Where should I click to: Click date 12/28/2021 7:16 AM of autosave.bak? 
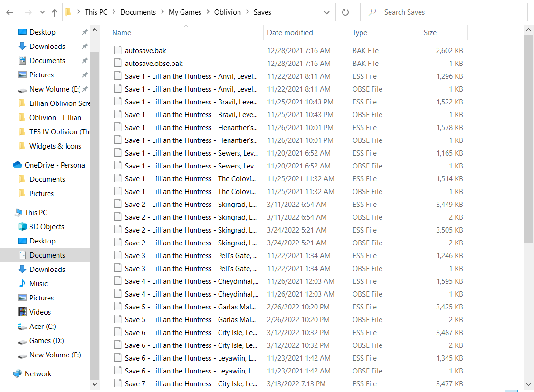click(299, 51)
